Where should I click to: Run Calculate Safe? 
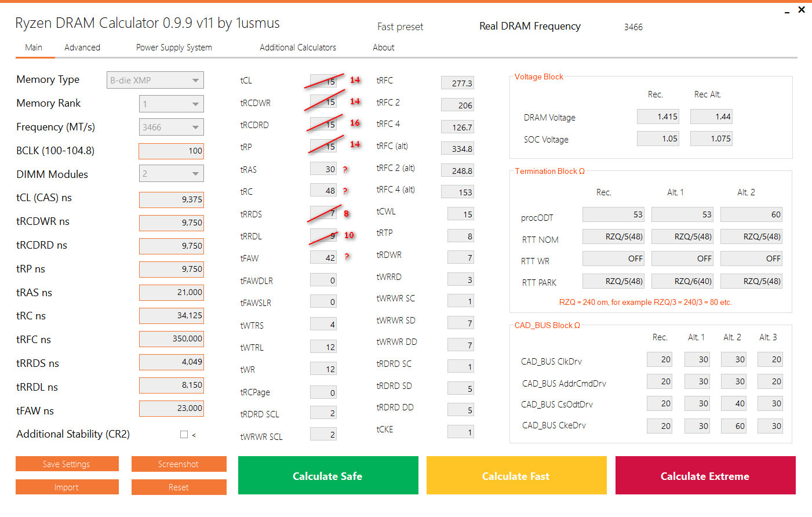tap(328, 475)
